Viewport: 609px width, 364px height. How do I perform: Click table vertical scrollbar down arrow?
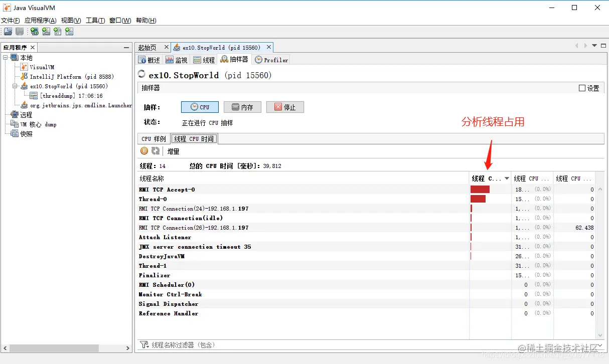600,335
